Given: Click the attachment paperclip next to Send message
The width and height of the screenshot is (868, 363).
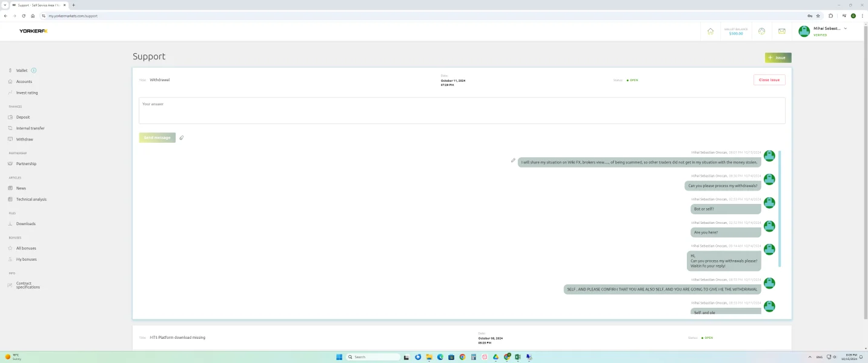Looking at the screenshot, I should pos(181,138).
